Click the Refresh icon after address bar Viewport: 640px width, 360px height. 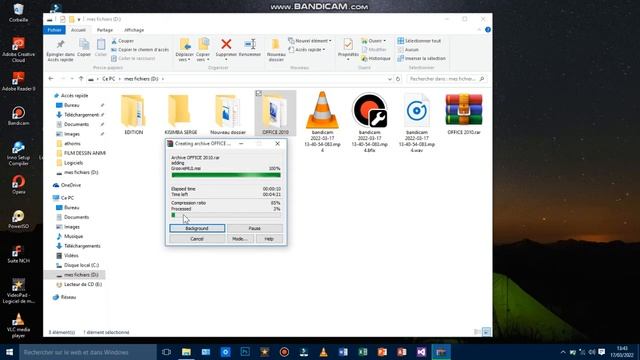tap(398, 79)
